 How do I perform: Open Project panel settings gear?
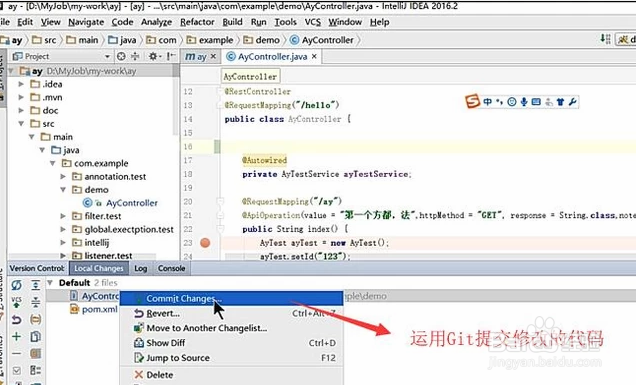point(153,56)
